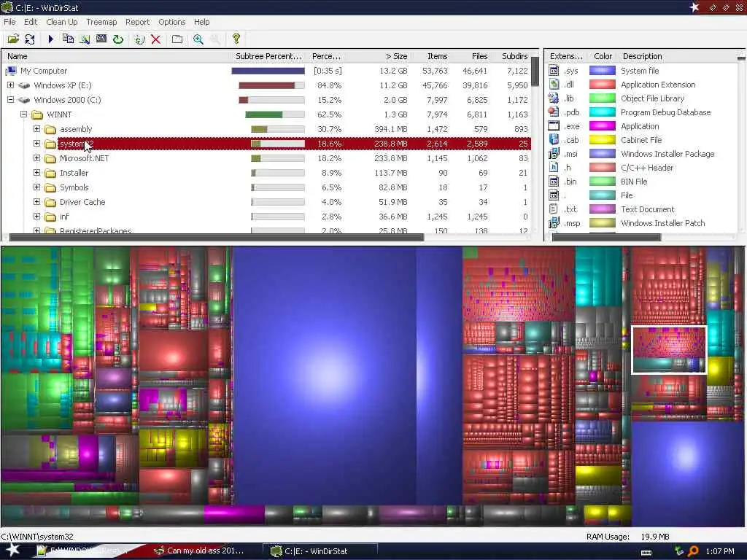Viewport: 747px width, 560px height.
Task: Click the magenta .exe color swatch
Action: (602, 125)
